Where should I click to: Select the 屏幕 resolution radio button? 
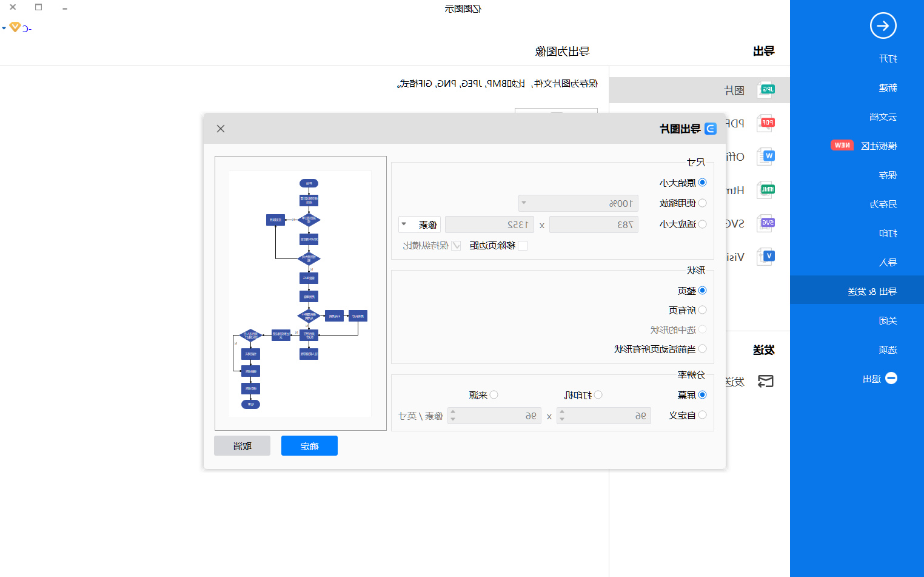click(702, 395)
